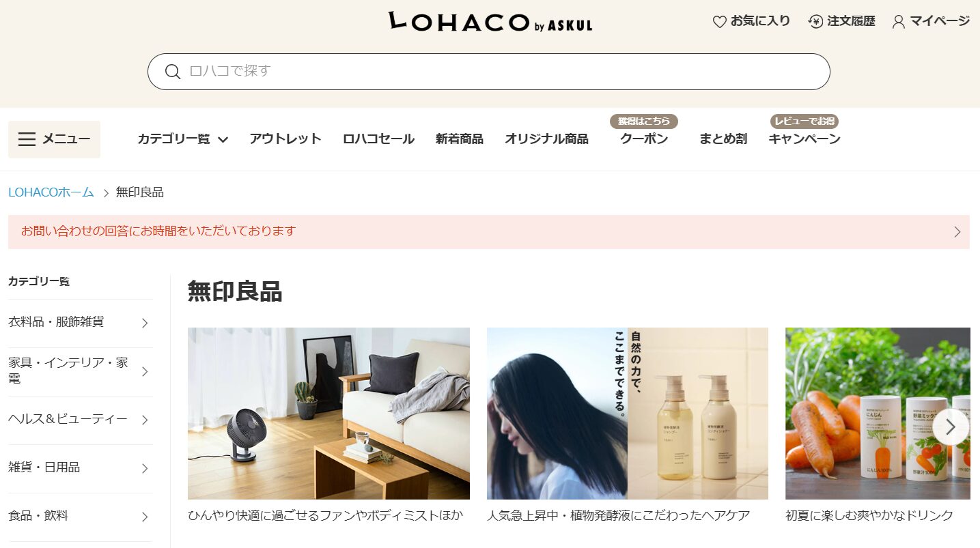Viewport: 980px width, 548px height.
Task: Focus the ロハコで探す search field
Action: (489, 72)
